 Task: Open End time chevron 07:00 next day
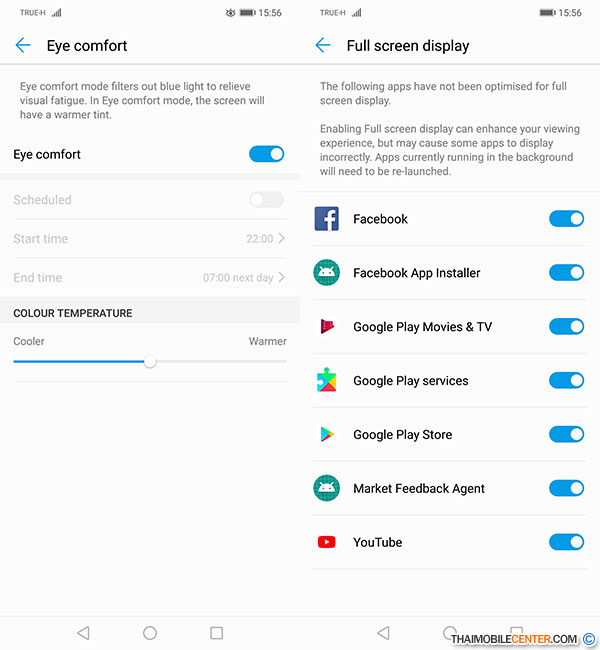(282, 277)
